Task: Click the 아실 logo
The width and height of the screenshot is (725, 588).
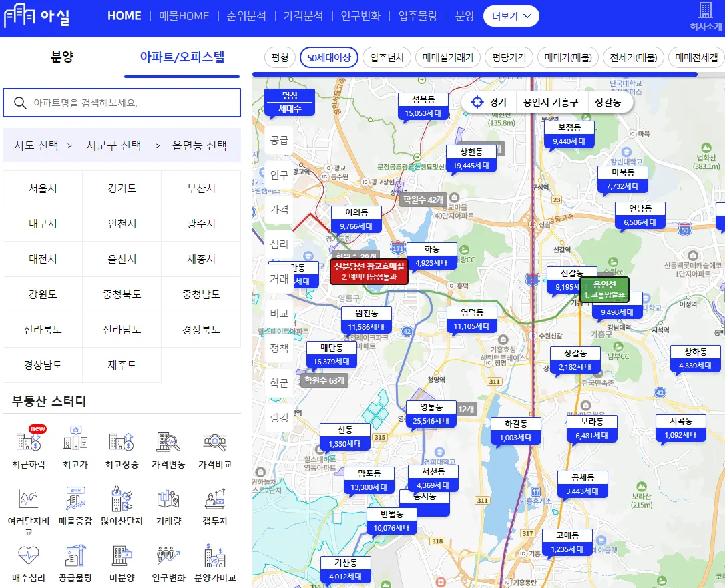Action: (37, 16)
